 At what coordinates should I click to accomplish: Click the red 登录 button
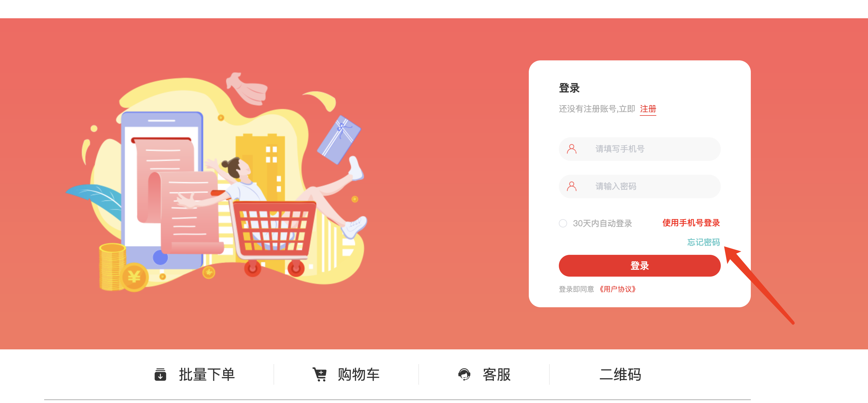639,266
